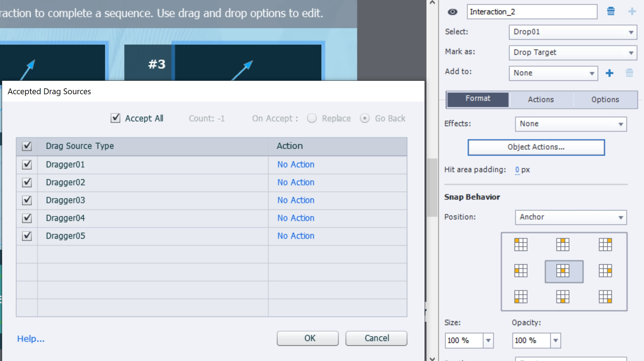Open the Select Drop01 dropdown
This screenshot has width=644, height=361.
pos(573,32)
